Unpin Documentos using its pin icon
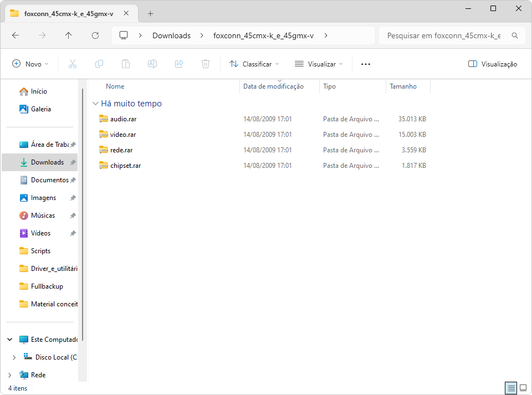The width and height of the screenshot is (532, 395). [73, 180]
